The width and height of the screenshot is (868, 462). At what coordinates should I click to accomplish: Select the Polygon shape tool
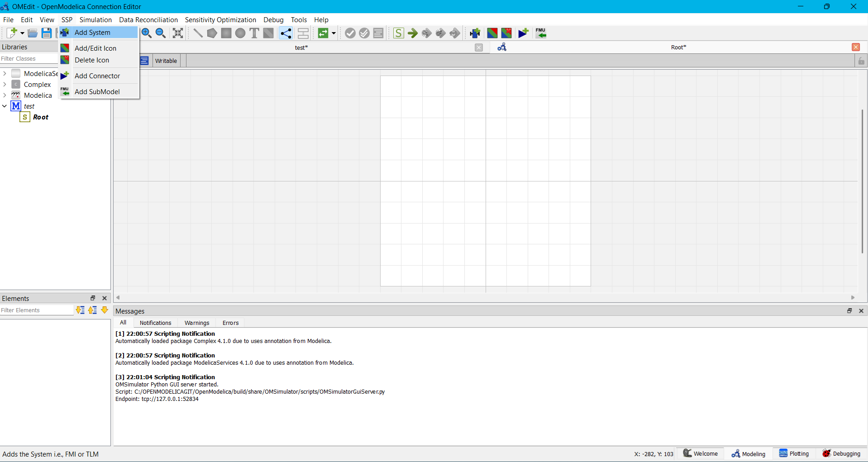click(x=212, y=33)
